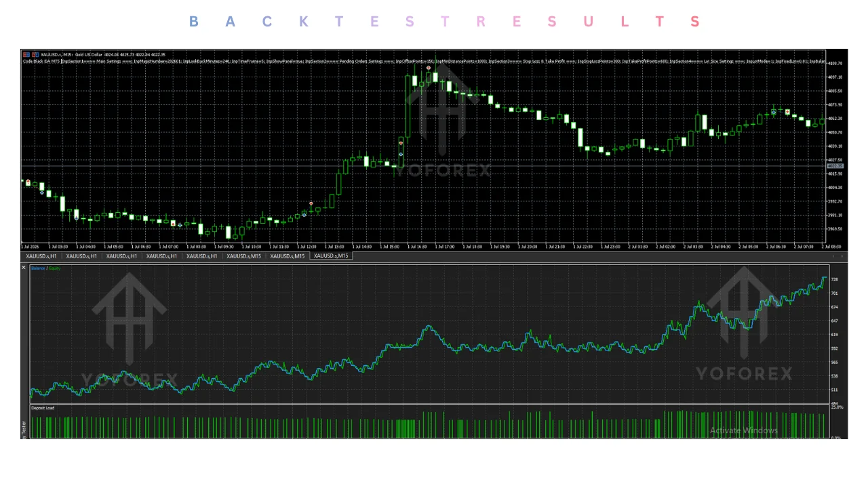Click the 511 balance axis value
Image resolution: width=868 pixels, height=488 pixels.
coord(834,390)
